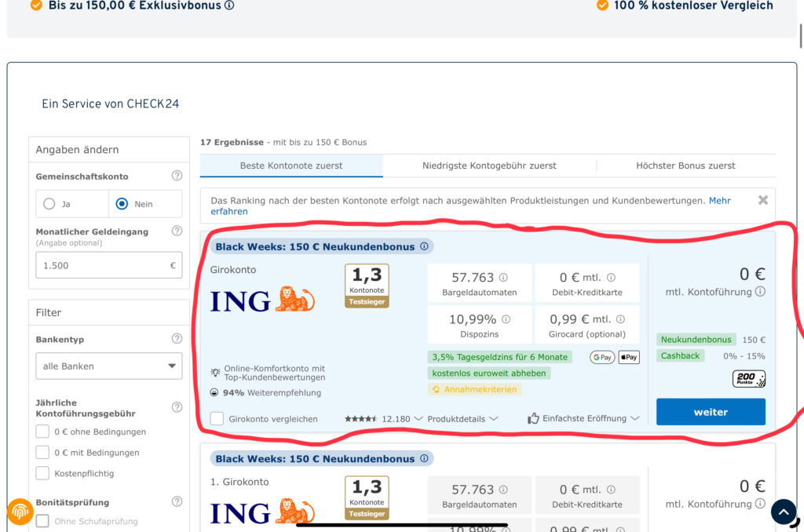Click info icon beside 10,99% Dispozins
Viewport: 804px width, 532px height.
(506, 319)
